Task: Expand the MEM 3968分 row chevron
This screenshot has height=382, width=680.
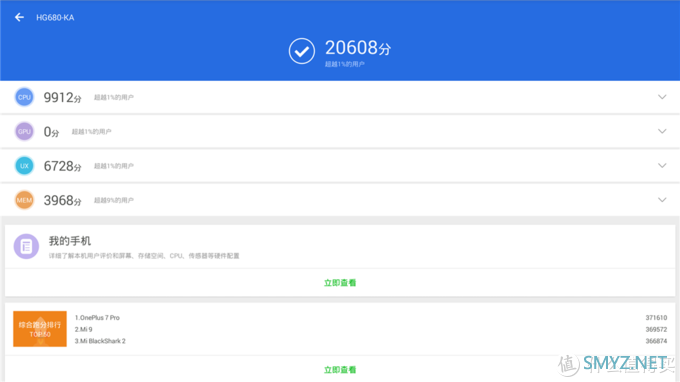Action: click(x=662, y=199)
